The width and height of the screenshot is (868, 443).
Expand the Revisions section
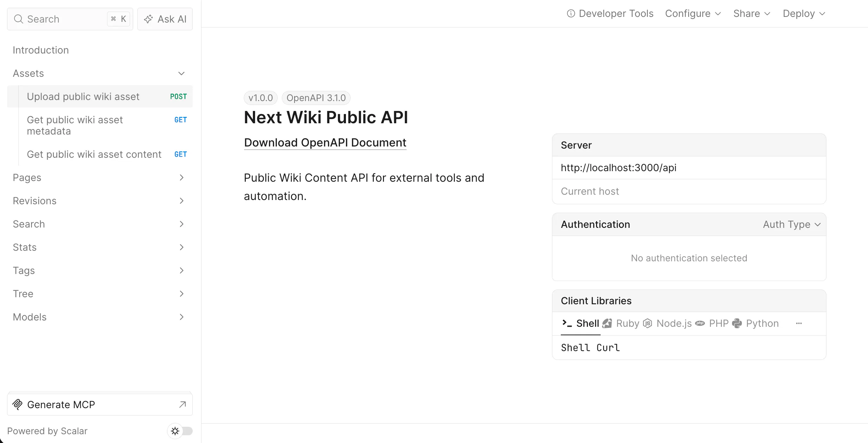pyautogui.click(x=181, y=201)
